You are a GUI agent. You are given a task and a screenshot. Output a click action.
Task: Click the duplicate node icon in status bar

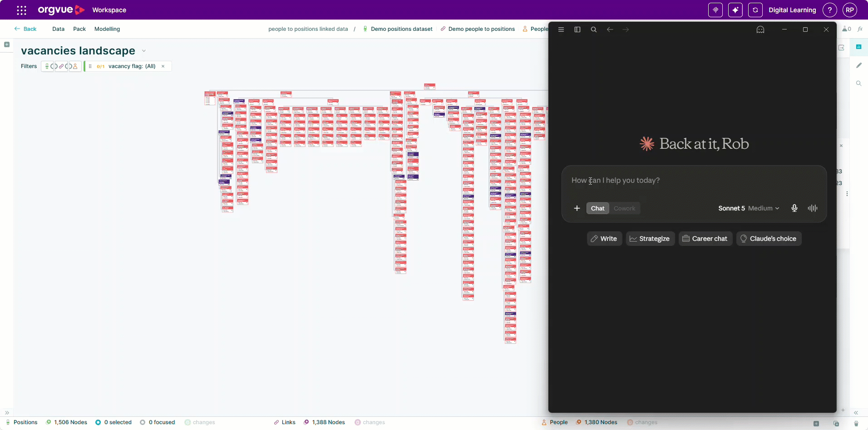pyautogui.click(x=836, y=424)
